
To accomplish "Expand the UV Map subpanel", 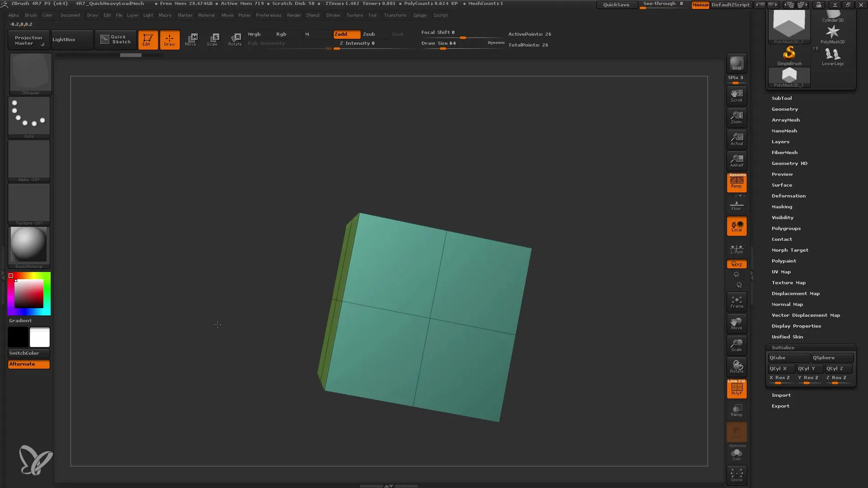I will click(x=781, y=272).
